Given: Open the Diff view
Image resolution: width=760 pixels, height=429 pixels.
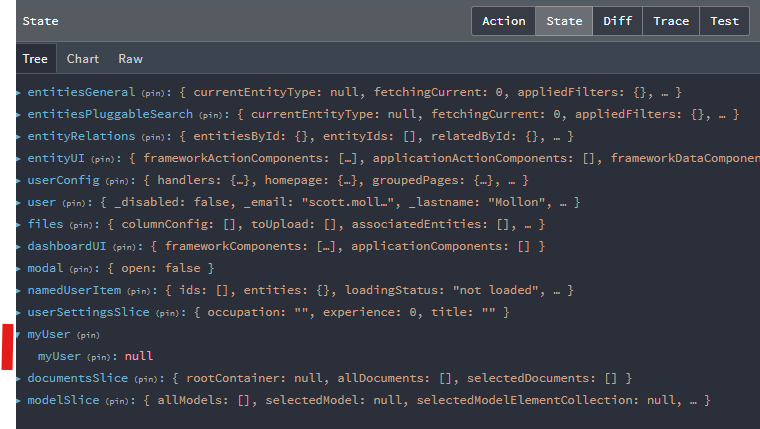Looking at the screenshot, I should pos(618,21).
